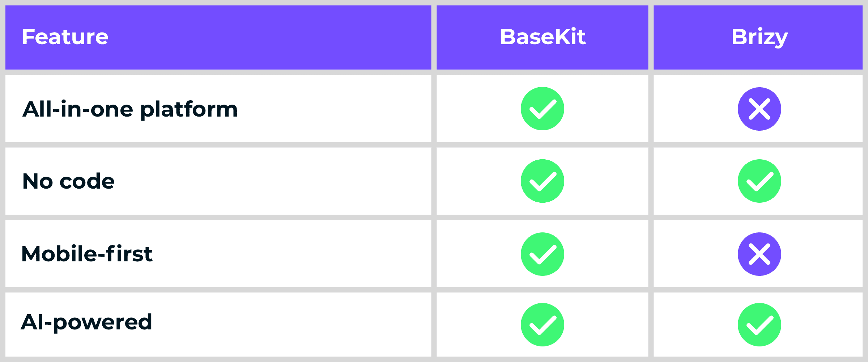This screenshot has height=362, width=868.
Task: Select the BaseKit column header
Action: tap(542, 37)
